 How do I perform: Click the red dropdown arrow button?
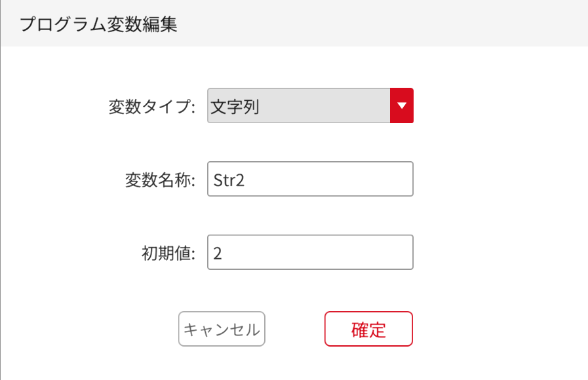click(x=402, y=106)
